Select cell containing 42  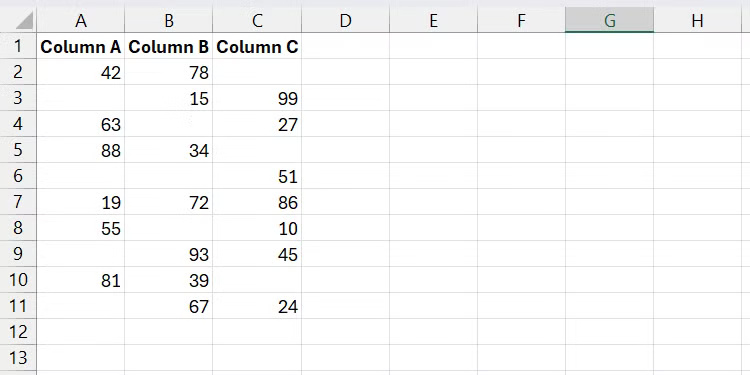click(x=81, y=72)
